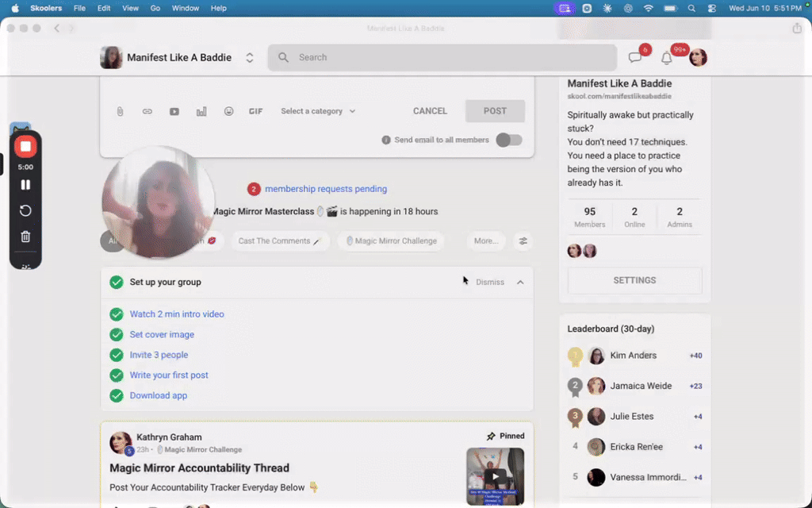The width and height of the screenshot is (812, 508).
Task: Open the Help menu
Action: pos(219,8)
